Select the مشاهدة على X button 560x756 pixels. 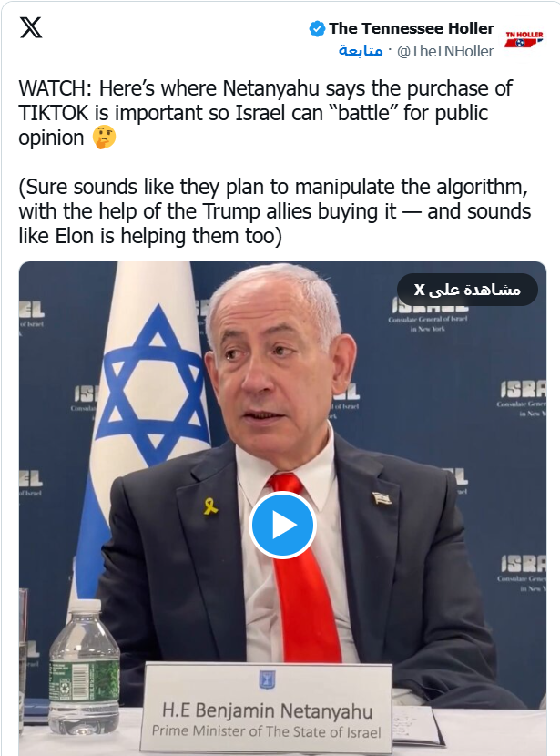tap(467, 290)
